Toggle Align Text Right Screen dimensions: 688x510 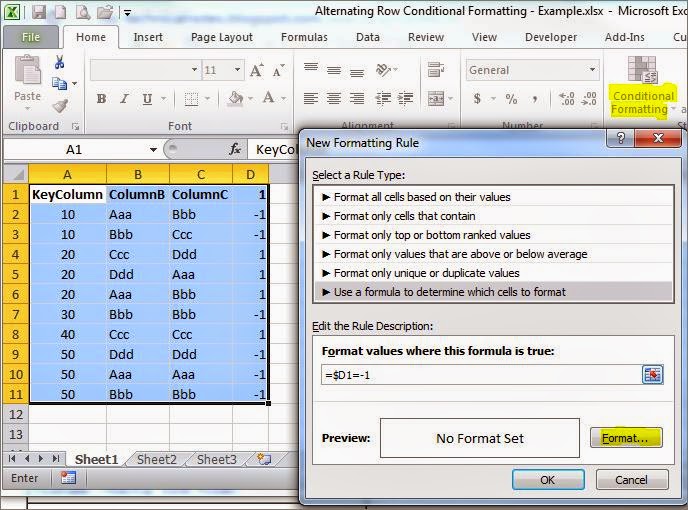357,98
